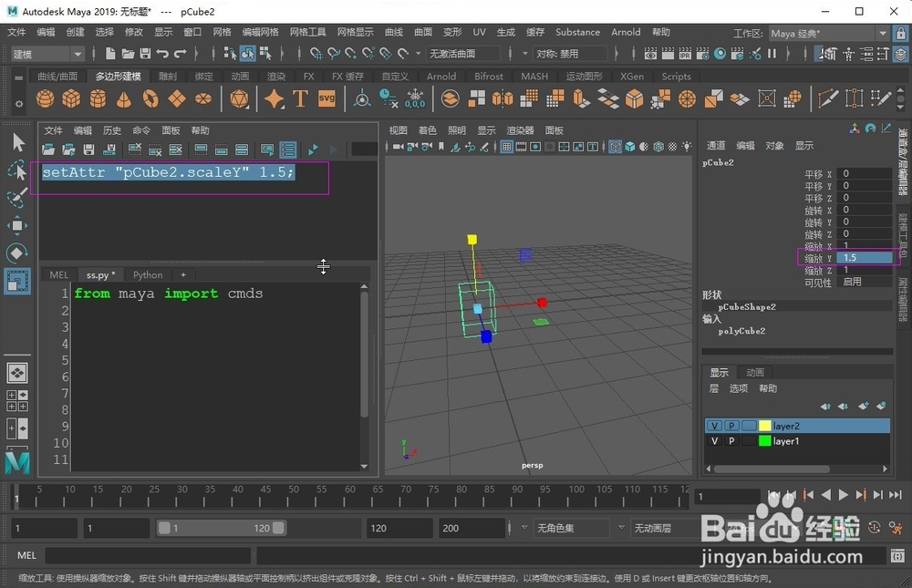Select the arrow Select tool

(18, 142)
